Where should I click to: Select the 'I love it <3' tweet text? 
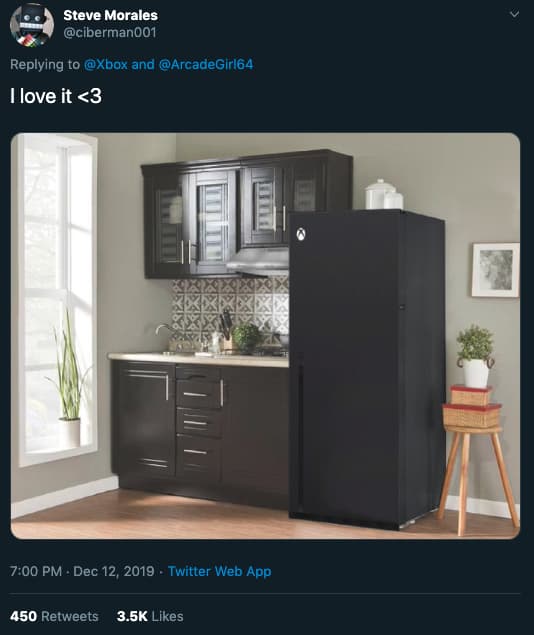click(56, 96)
